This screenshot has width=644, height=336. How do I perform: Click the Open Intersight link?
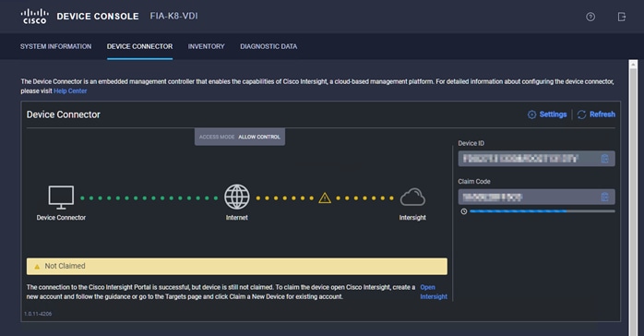point(434,292)
